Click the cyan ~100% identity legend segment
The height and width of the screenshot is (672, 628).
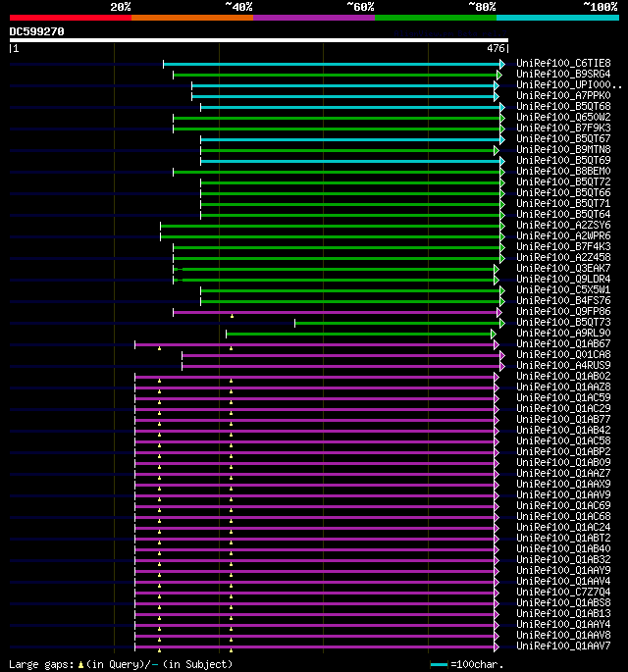click(557, 18)
